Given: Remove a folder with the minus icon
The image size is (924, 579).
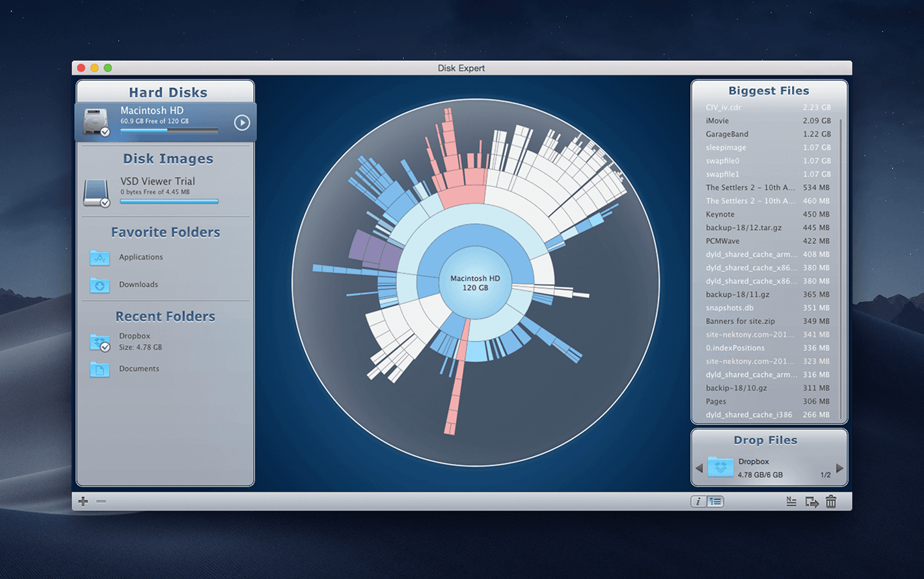Looking at the screenshot, I should tap(101, 501).
